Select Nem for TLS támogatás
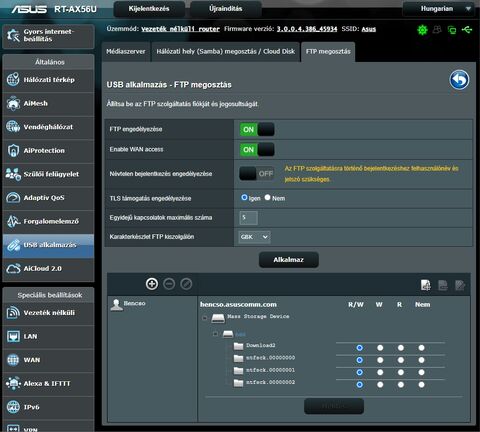Screen dimensions: 480x432 267,198
